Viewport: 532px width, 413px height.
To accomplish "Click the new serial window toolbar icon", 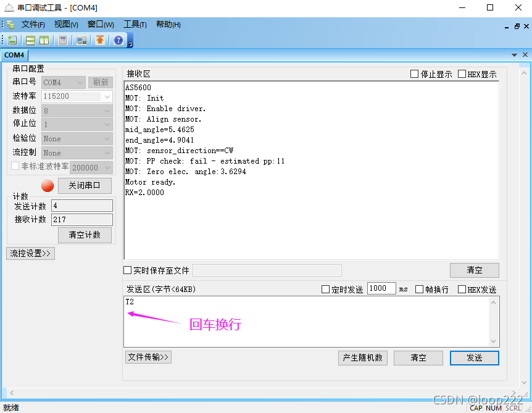I will pos(12,40).
